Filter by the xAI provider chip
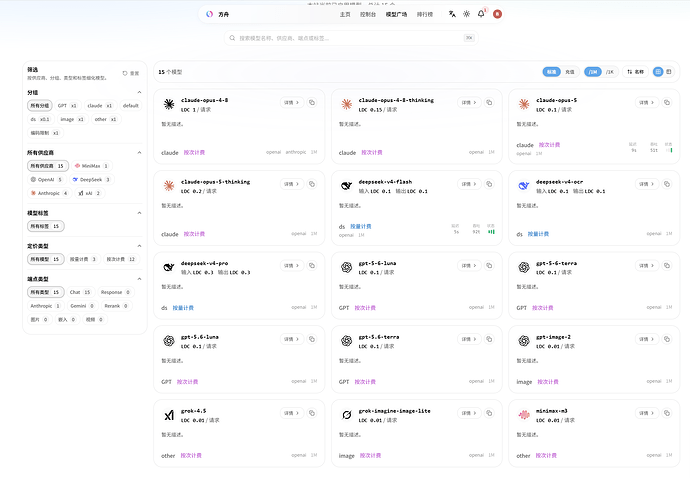This screenshot has height=478, width=690. [x=90, y=193]
